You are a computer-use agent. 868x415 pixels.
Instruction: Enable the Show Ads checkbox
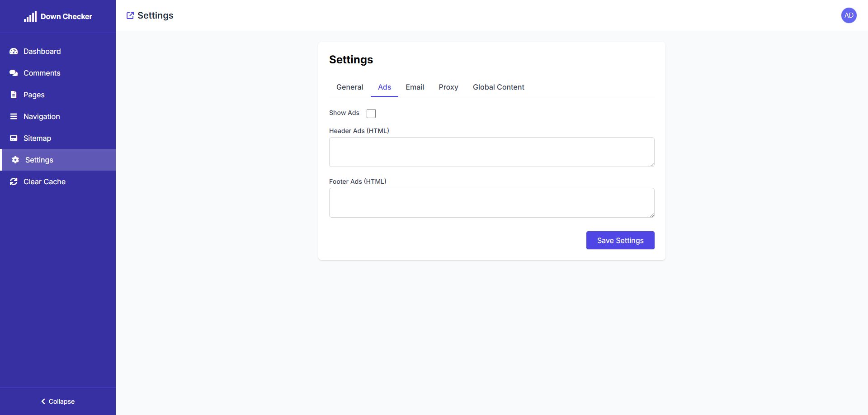click(x=371, y=113)
